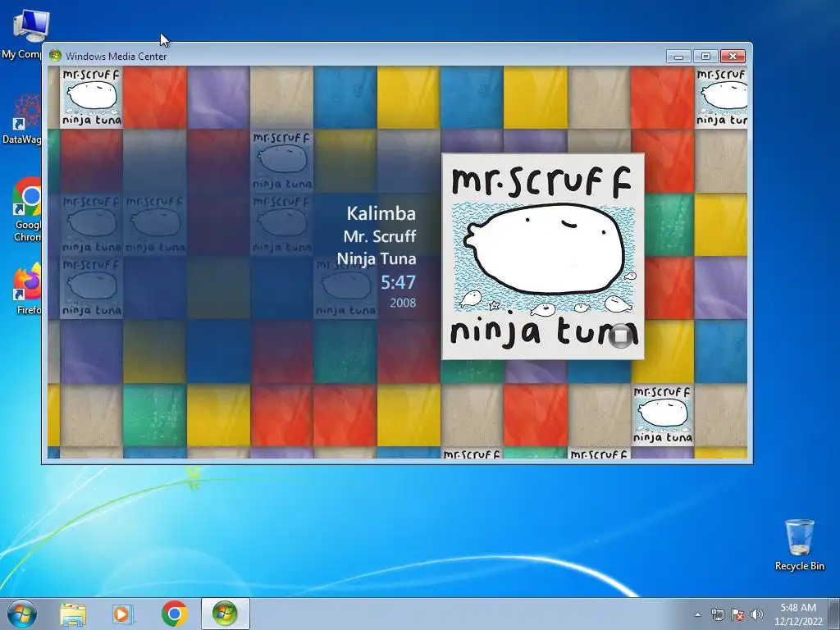The image size is (840, 630).
Task: Close the Windows Media Center window
Action: point(733,57)
